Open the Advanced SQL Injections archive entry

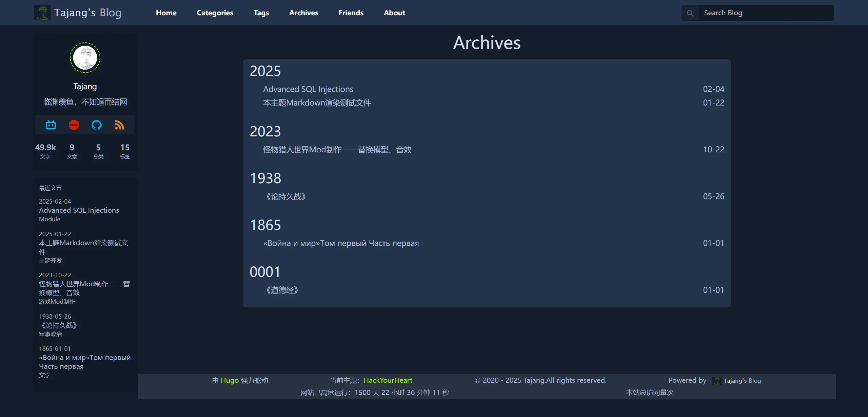click(308, 89)
